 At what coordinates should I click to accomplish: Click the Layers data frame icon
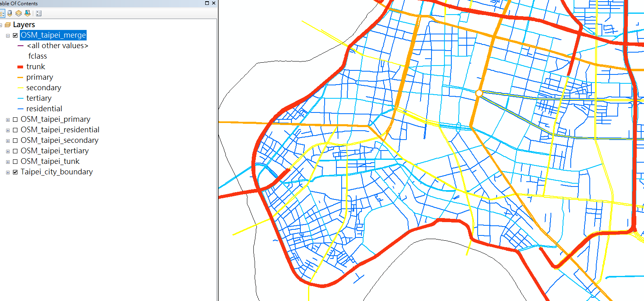[x=7, y=25]
